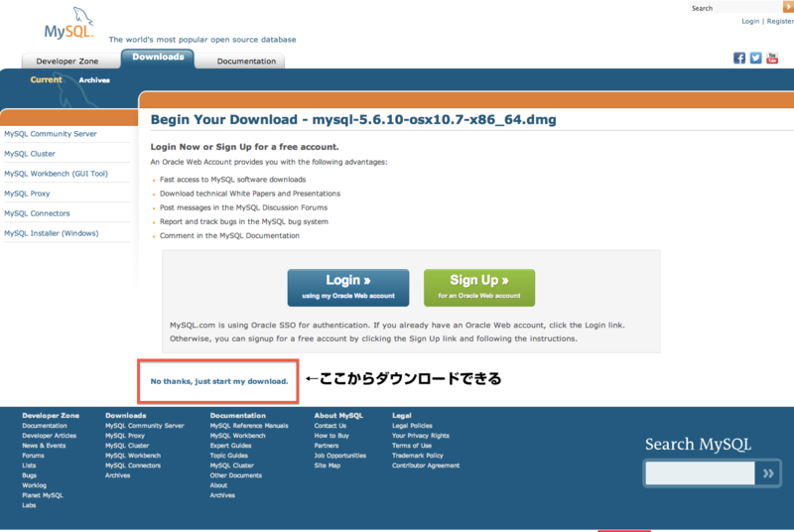This screenshot has width=794, height=532.
Task: Open the Twitter social icon
Action: click(x=755, y=58)
